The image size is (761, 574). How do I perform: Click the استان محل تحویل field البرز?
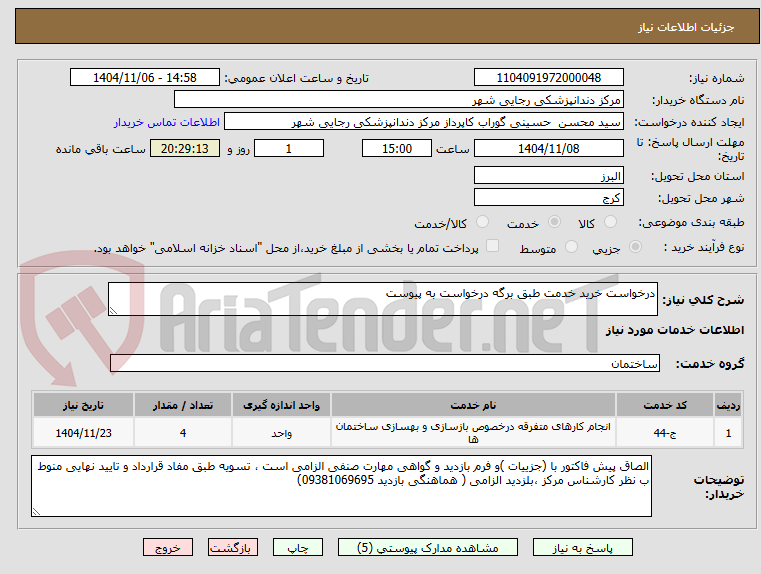point(548,176)
